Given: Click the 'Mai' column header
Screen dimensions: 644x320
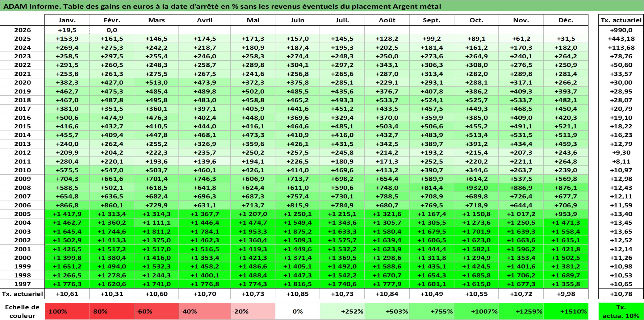Looking at the screenshot, I should point(253,20).
